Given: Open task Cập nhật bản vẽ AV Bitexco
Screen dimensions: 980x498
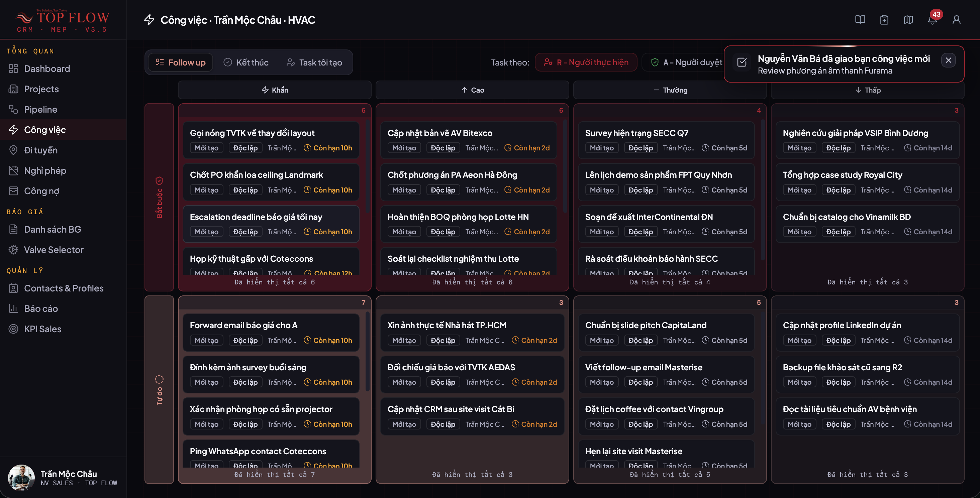Looking at the screenshot, I should coord(469,140).
